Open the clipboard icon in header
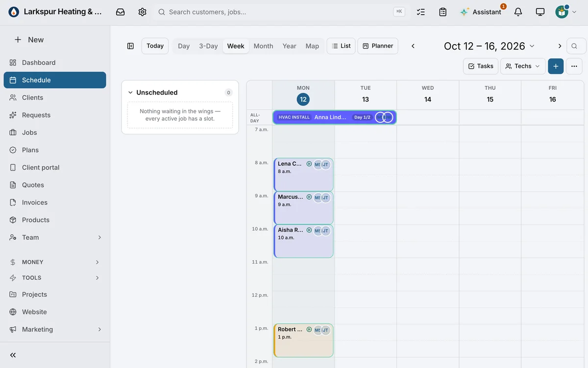The width and height of the screenshot is (588, 368). [443, 12]
